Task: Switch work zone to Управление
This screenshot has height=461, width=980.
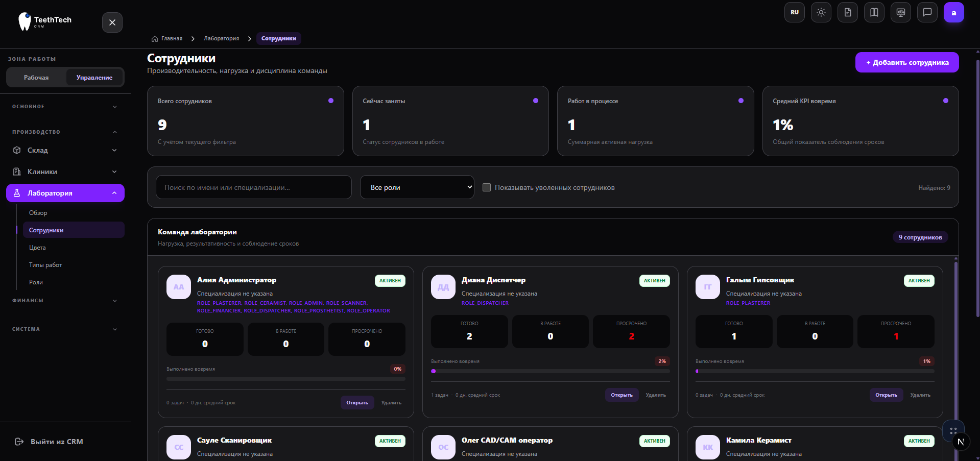Action: (x=94, y=78)
